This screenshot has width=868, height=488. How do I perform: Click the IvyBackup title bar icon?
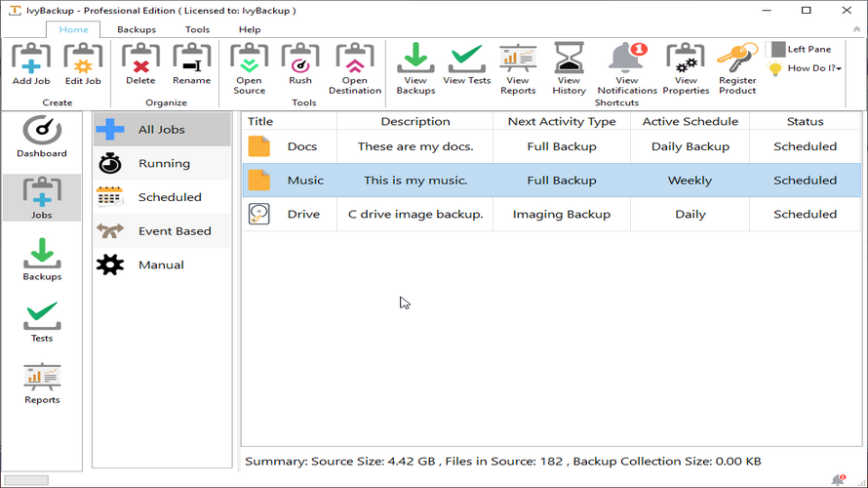[x=15, y=11]
